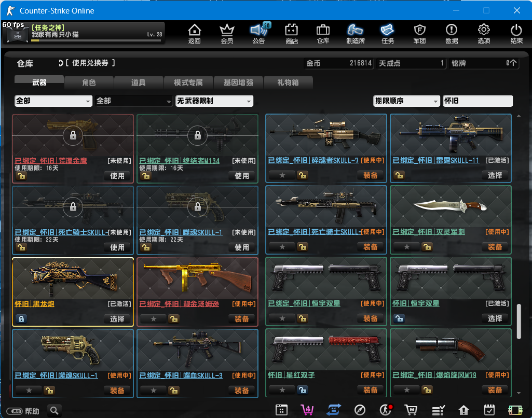Switch to the 基因增强 tab
The width and height of the screenshot is (532, 418).
pyautogui.click(x=238, y=82)
